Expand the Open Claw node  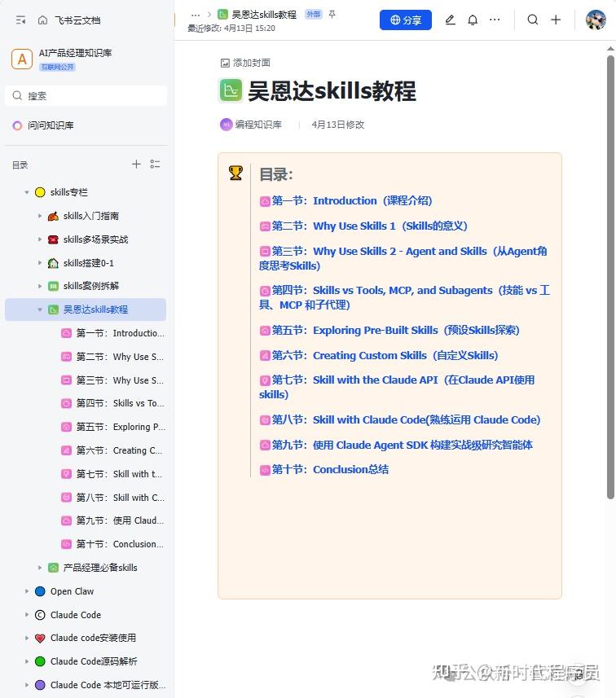pos(27,591)
